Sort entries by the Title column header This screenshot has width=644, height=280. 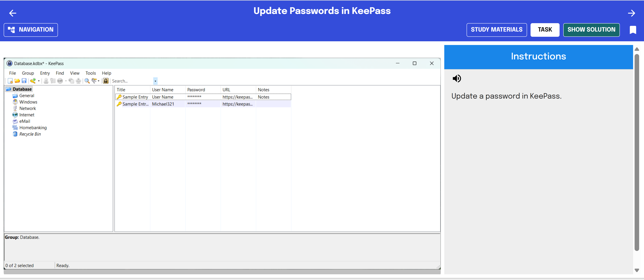[x=132, y=90]
